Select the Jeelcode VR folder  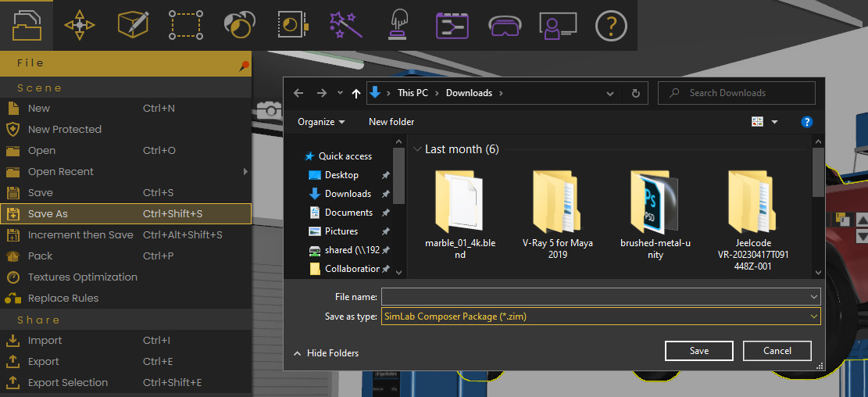tap(753, 220)
